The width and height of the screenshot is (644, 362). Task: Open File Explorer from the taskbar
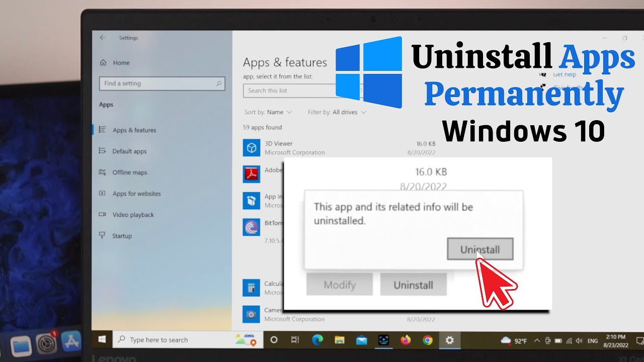click(340, 340)
